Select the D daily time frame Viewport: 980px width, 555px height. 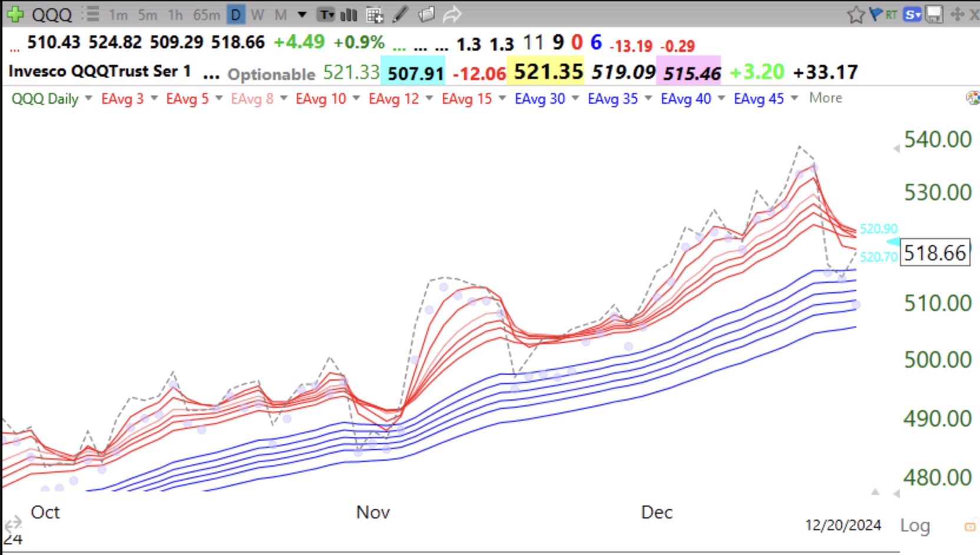click(x=236, y=15)
